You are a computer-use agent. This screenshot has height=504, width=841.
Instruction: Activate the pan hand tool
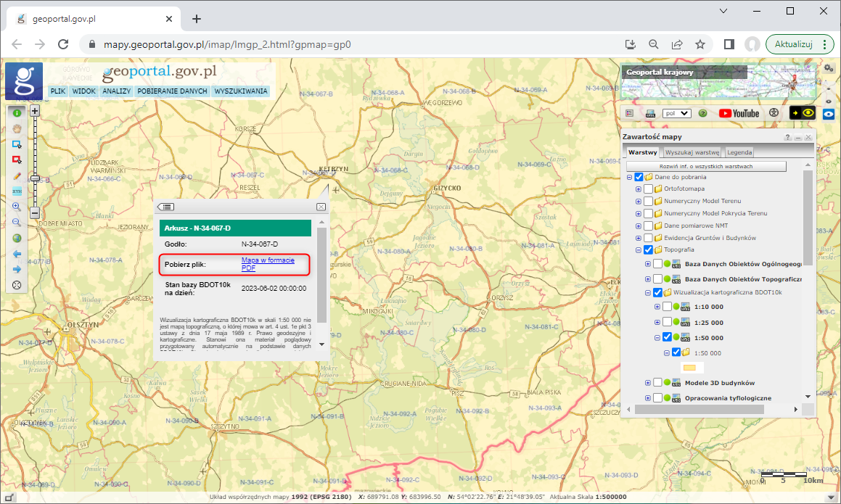click(x=16, y=128)
